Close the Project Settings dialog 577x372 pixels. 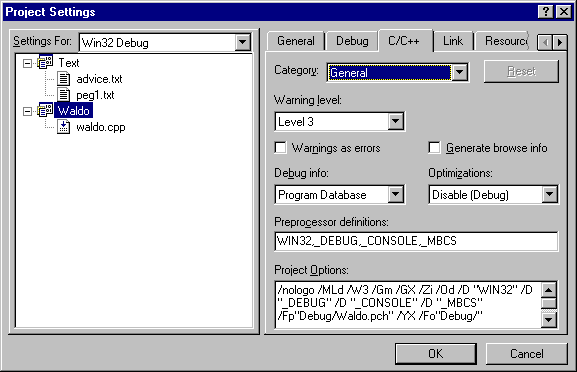(x=563, y=12)
